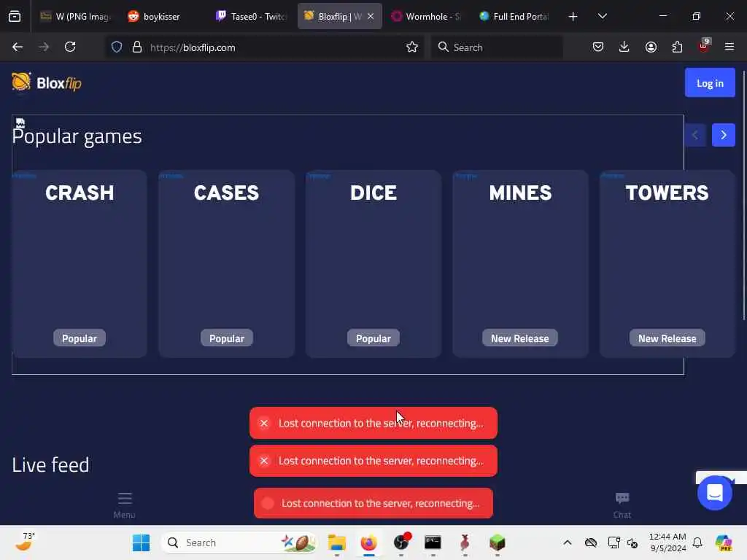Image resolution: width=747 pixels, height=560 pixels.
Task: Click the Log in button
Action: [710, 83]
